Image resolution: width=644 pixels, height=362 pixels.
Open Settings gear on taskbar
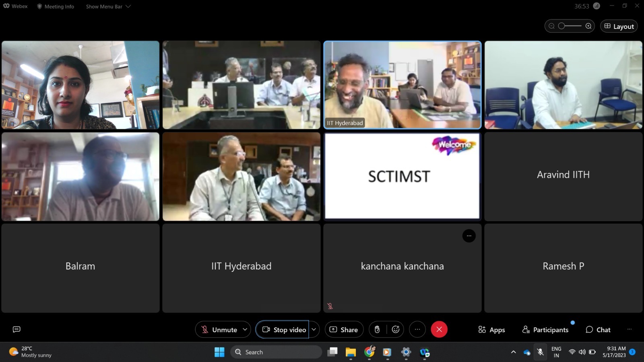coord(406,352)
